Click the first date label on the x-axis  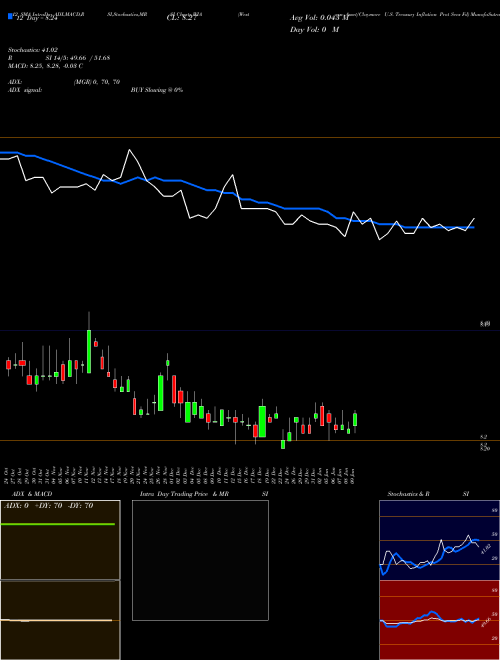click(x=8, y=475)
